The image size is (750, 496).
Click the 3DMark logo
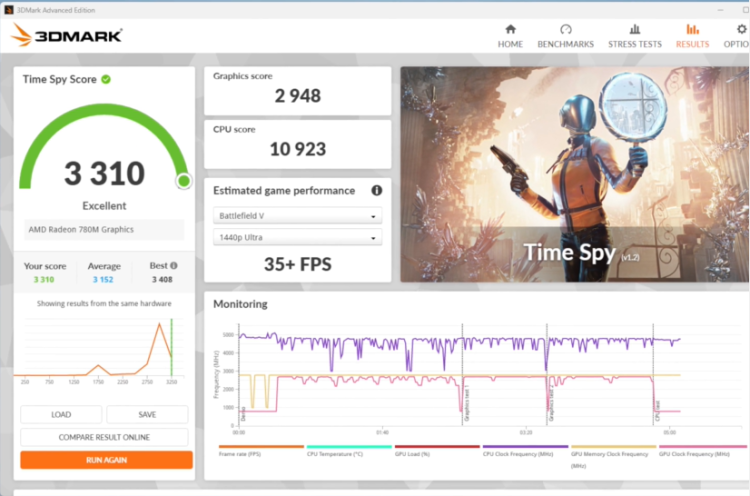66,35
